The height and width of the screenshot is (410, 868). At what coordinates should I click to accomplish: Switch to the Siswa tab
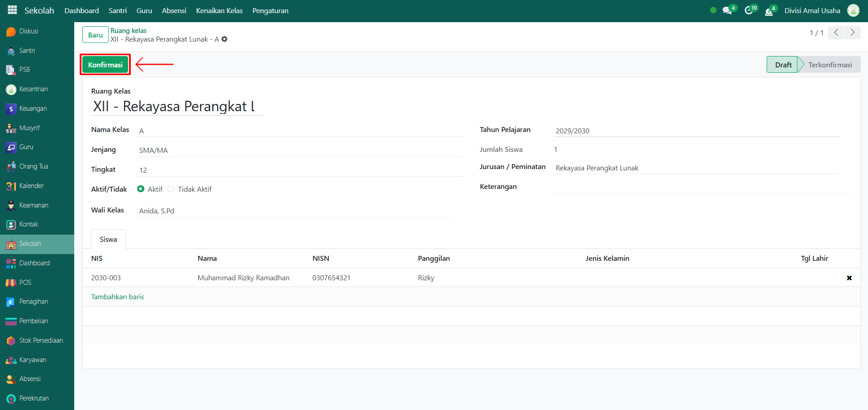tap(108, 239)
